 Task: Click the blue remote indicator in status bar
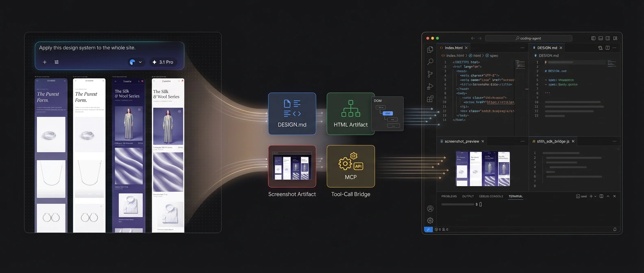428,230
